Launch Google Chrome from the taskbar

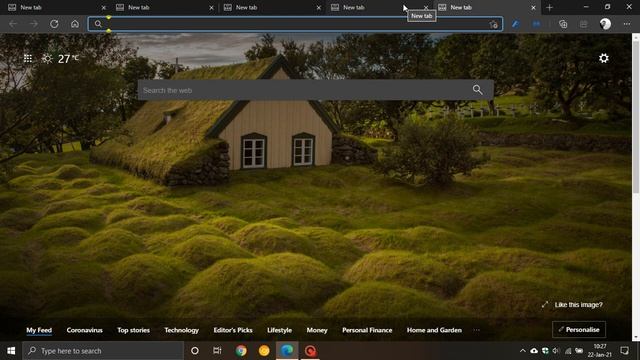pyautogui.click(x=241, y=351)
